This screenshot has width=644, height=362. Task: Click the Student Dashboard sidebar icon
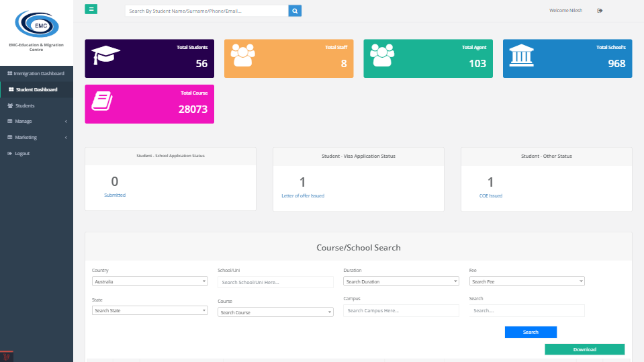tap(11, 89)
